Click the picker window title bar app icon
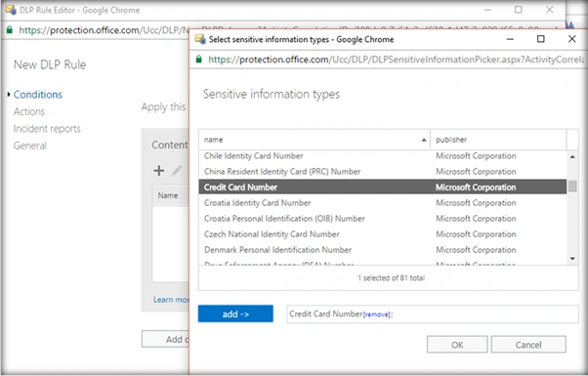 (200, 39)
